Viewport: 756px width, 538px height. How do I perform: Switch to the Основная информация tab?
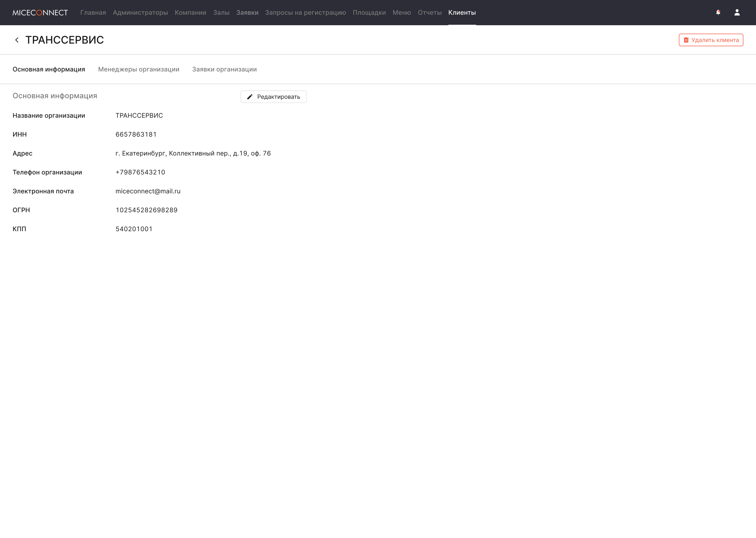[x=49, y=69]
